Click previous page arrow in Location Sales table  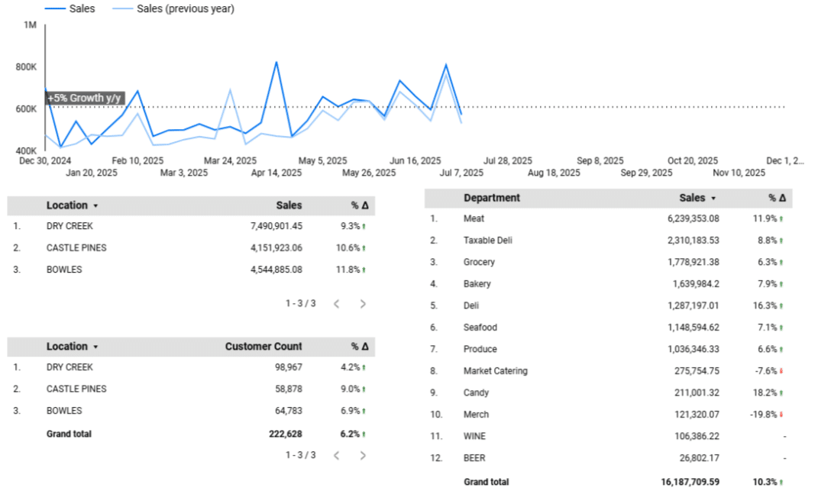[x=337, y=304]
